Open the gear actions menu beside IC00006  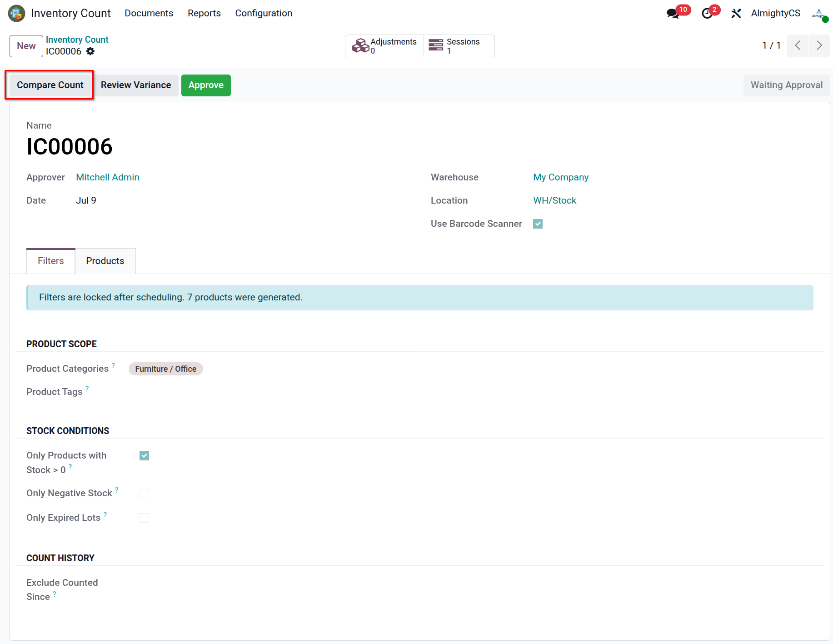[90, 51]
